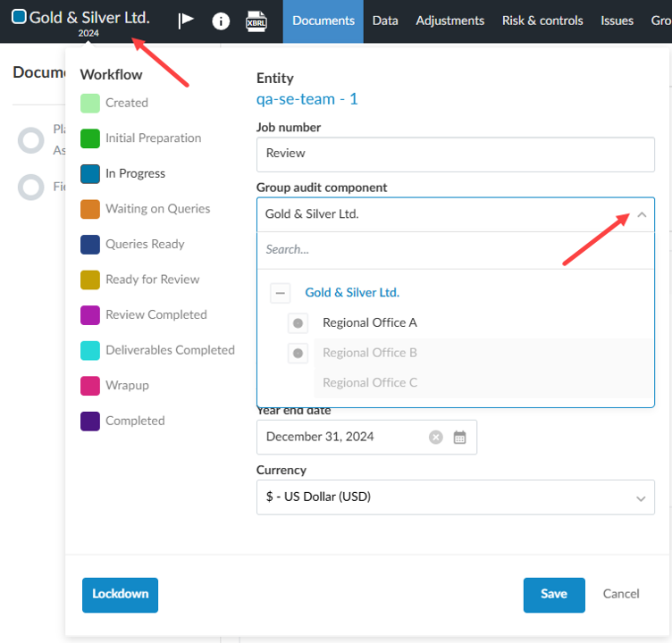Click Gold & Silver Ltd. engagement title
Viewport: 672px width, 643px height.
(89, 18)
